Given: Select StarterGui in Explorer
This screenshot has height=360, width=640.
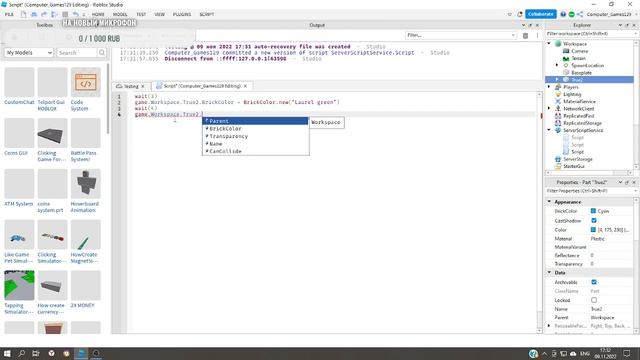Looking at the screenshot, I should point(573,166).
